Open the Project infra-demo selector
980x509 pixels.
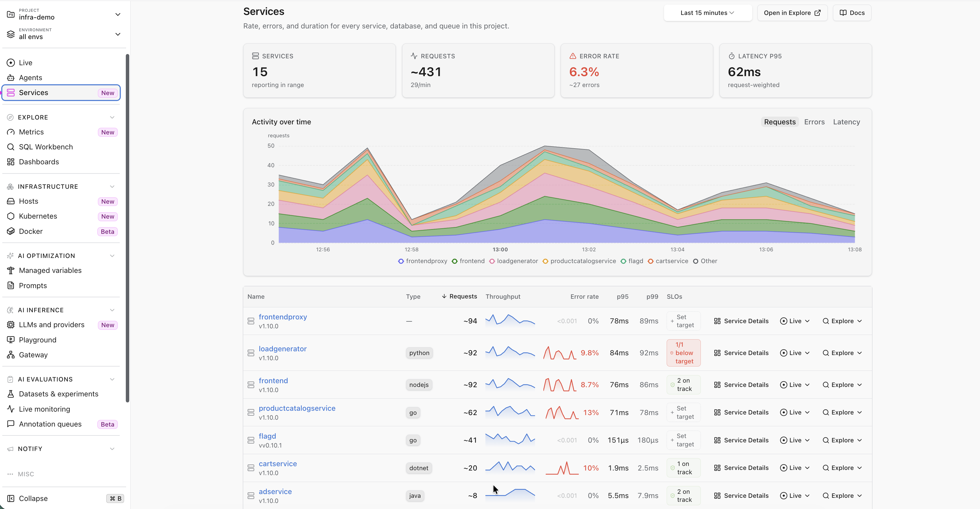[x=64, y=14]
